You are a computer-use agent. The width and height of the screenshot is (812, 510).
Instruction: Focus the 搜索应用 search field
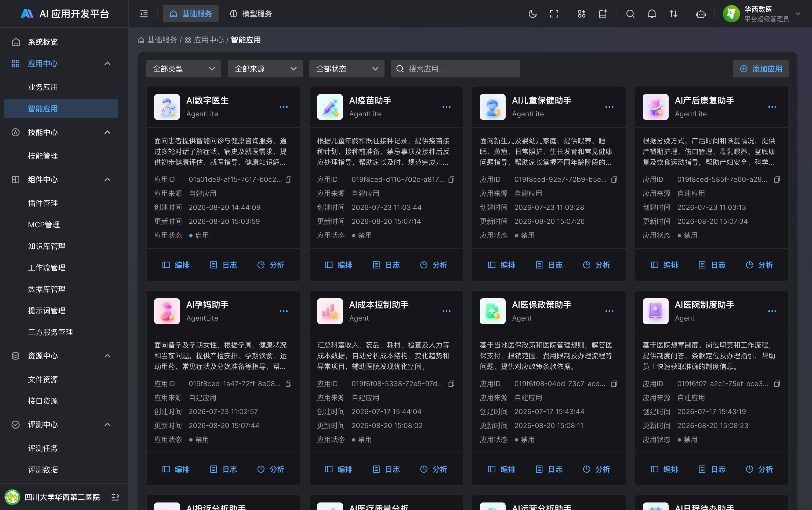pos(455,69)
